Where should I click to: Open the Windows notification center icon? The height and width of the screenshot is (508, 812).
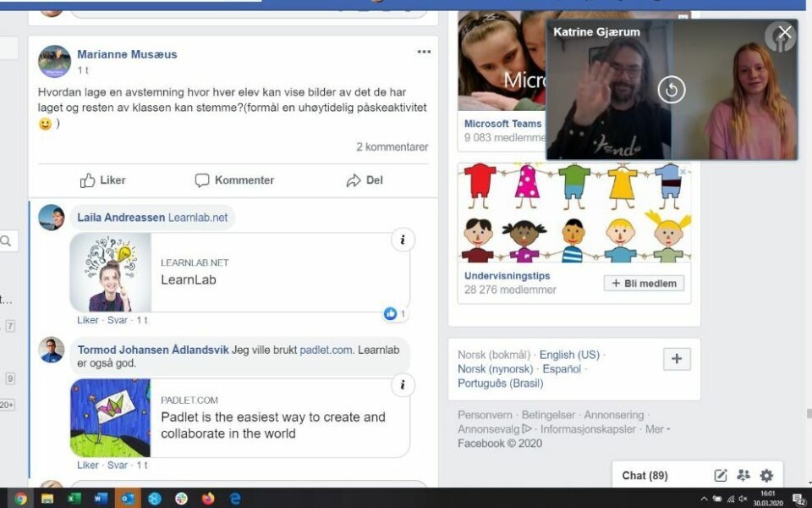click(x=798, y=500)
